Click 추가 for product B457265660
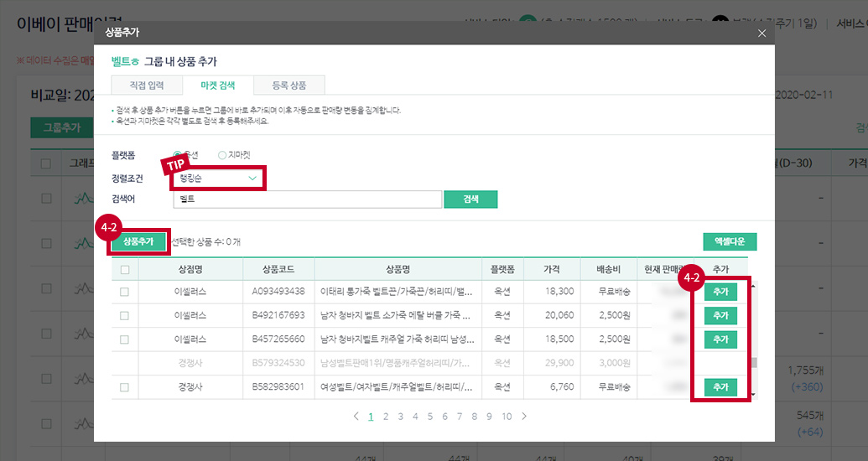This screenshot has height=461, width=868. click(x=720, y=339)
